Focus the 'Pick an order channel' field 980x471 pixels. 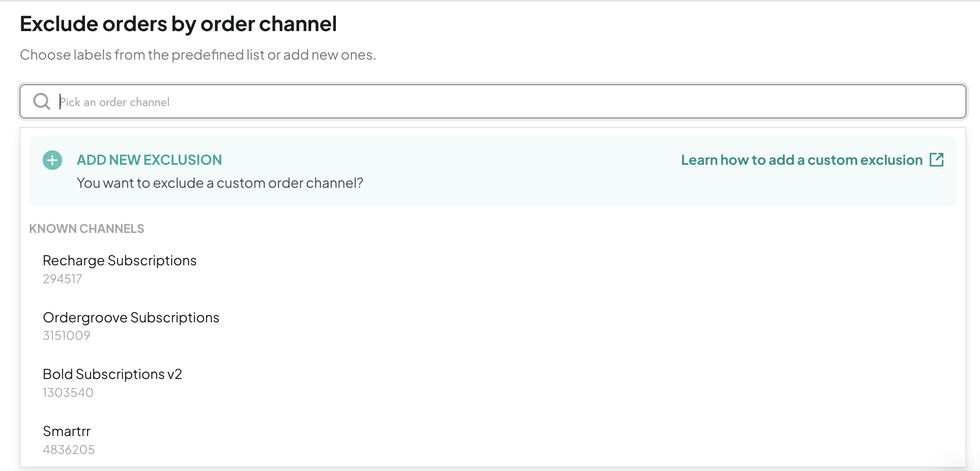[x=493, y=101]
